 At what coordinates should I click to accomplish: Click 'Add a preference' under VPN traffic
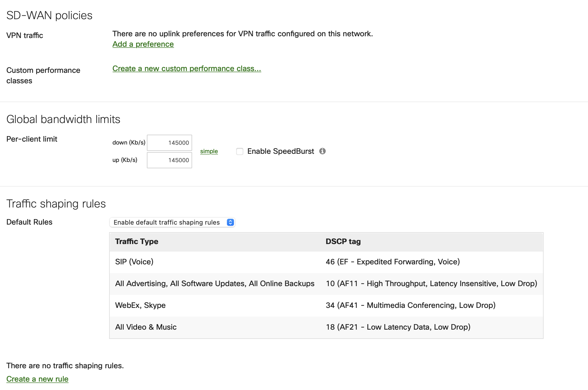point(143,44)
